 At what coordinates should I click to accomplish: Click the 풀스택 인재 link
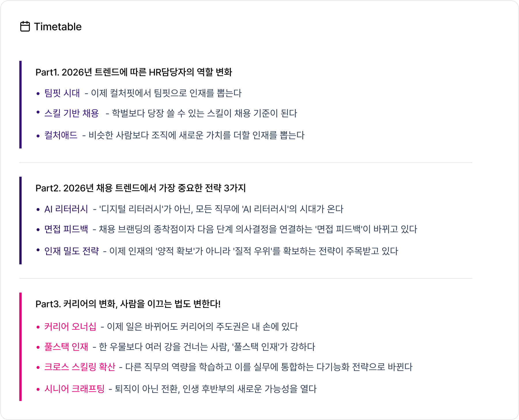pos(66,347)
